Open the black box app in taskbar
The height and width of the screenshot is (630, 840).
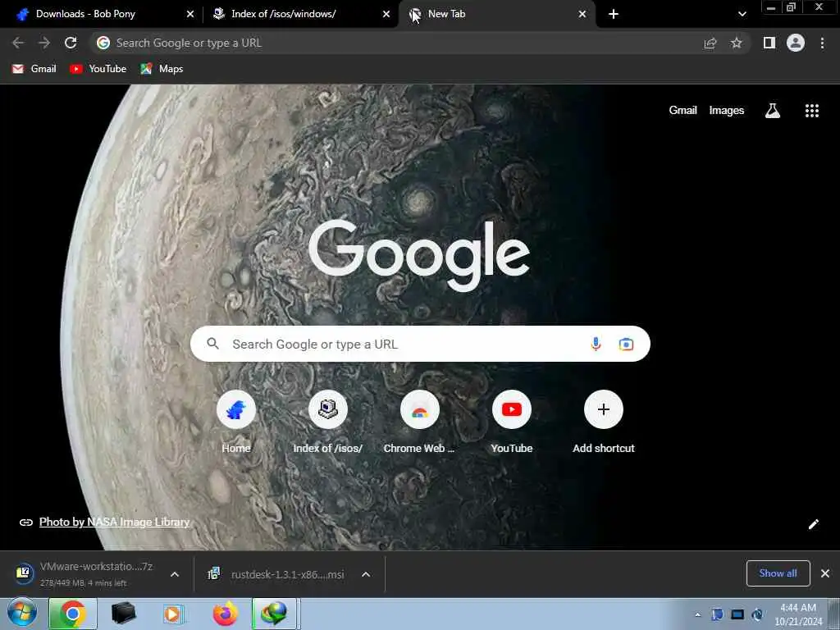coord(123,614)
